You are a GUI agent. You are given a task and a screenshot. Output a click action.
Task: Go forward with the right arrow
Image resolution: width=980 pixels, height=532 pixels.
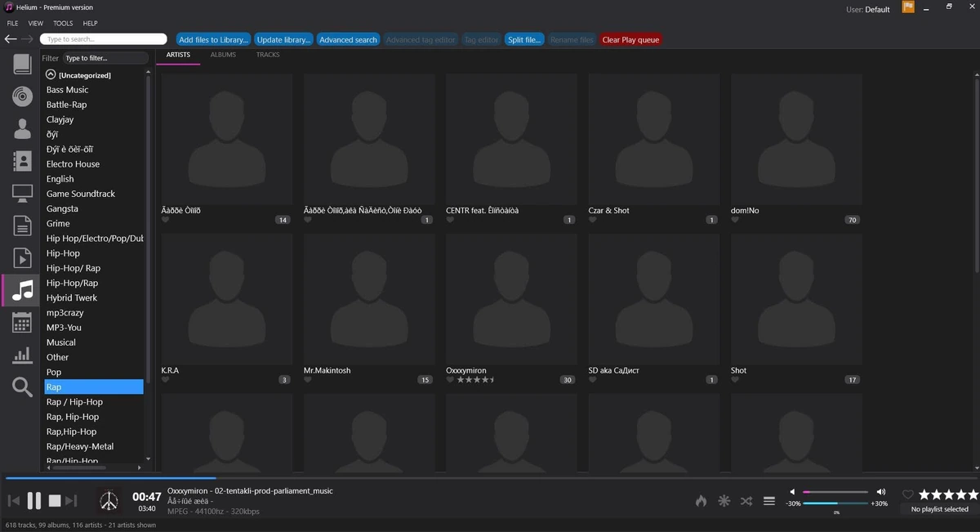click(27, 39)
